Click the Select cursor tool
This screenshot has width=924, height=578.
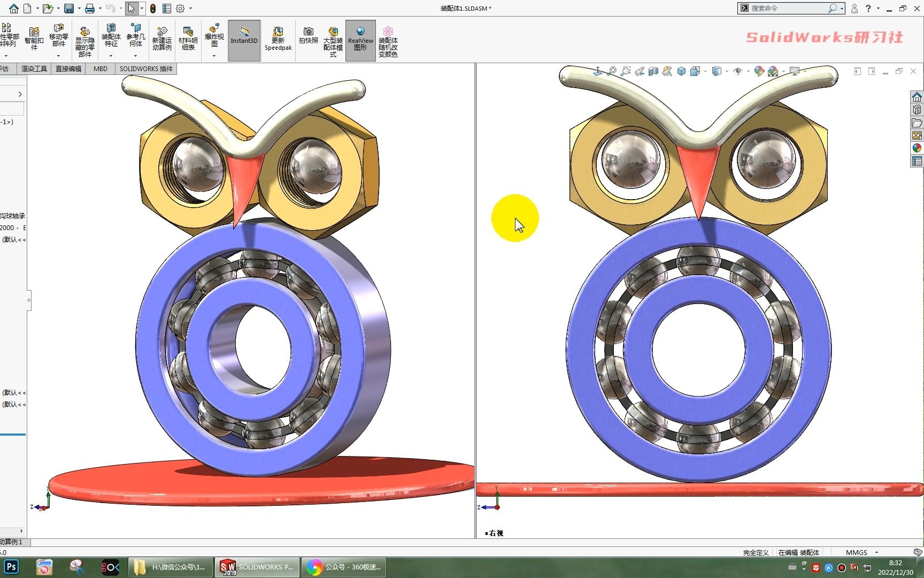click(x=132, y=9)
